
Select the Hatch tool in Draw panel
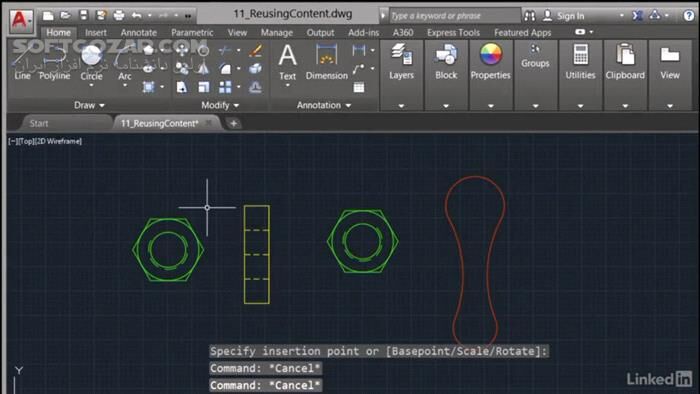pos(149,87)
